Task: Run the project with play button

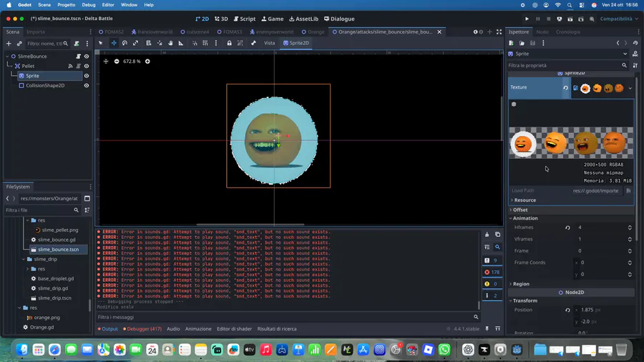Action: click(527, 19)
